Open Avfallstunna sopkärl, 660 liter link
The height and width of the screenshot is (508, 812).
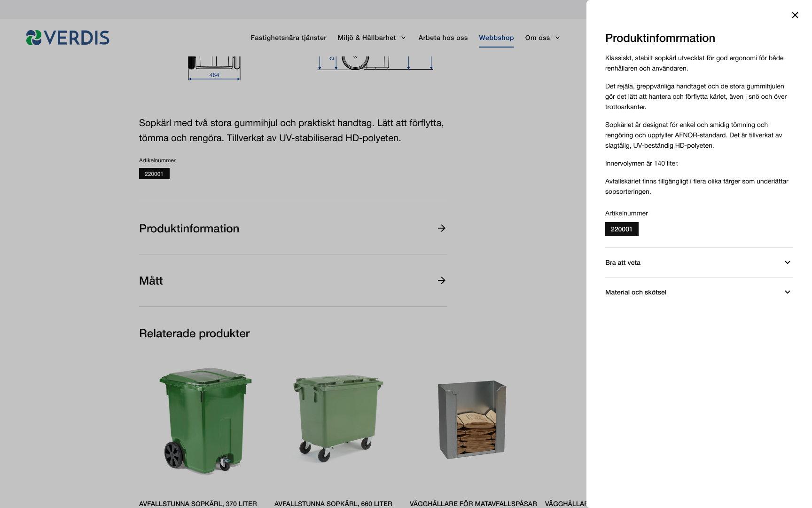[333, 504]
